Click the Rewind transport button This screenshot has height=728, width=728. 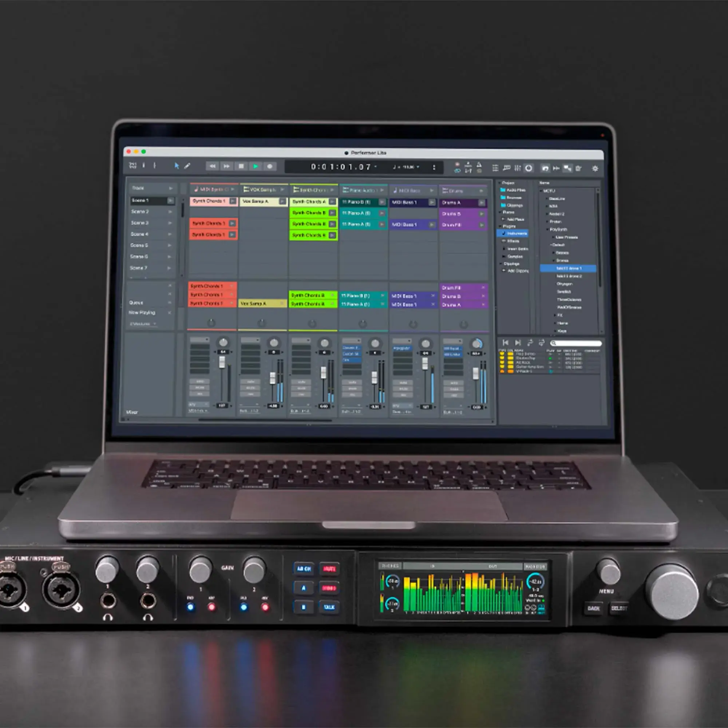[213, 166]
